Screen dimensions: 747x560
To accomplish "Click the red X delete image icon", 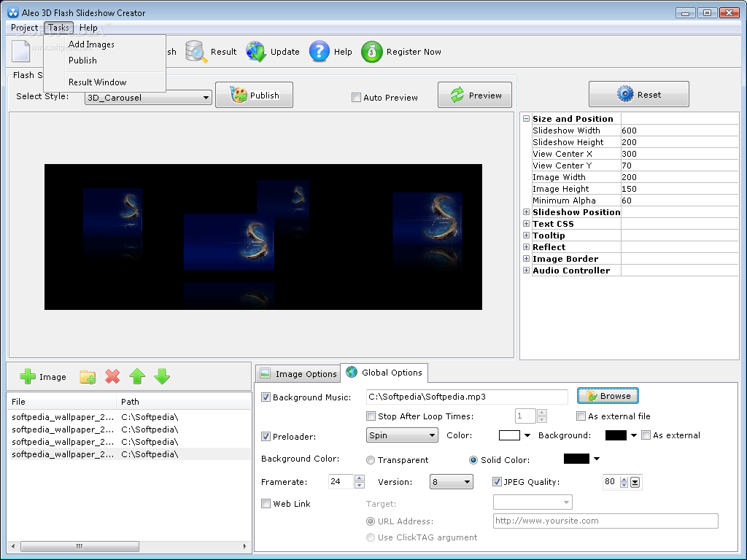I will [112, 376].
